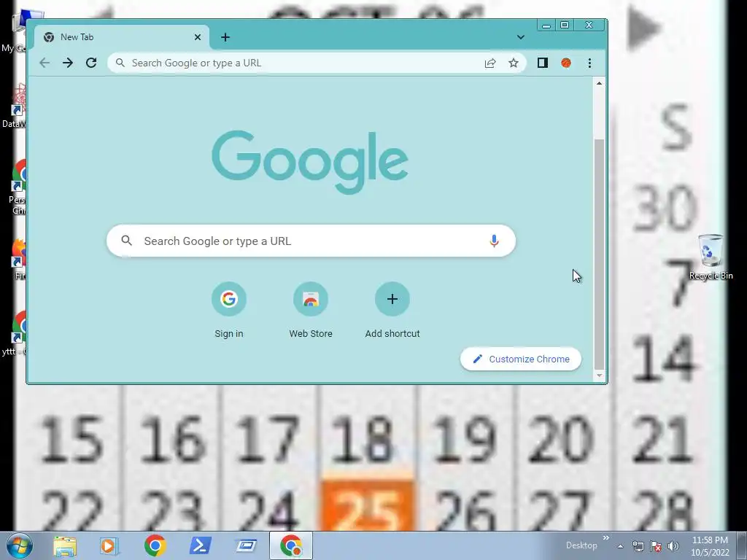This screenshot has height=560, width=747.
Task: Expand the tab search chevron
Action: 521,37
